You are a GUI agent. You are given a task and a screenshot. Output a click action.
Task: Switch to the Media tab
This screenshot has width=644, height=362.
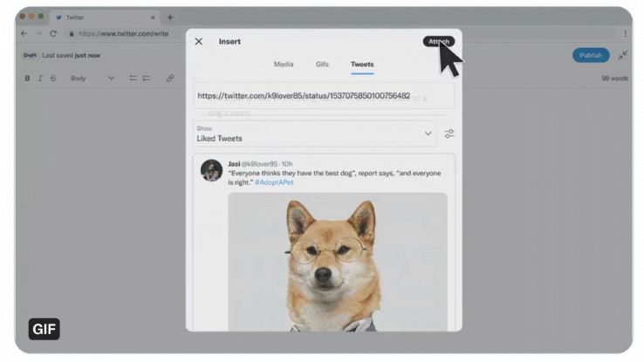(284, 65)
